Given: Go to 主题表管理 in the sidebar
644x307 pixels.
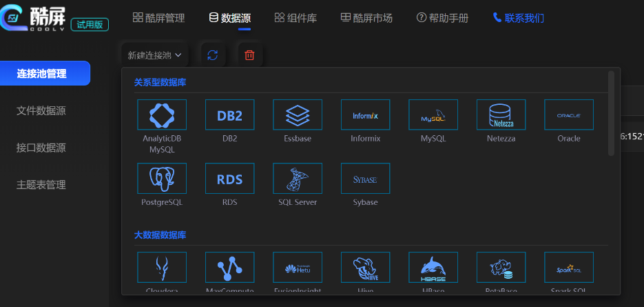Looking at the screenshot, I should 41,185.
